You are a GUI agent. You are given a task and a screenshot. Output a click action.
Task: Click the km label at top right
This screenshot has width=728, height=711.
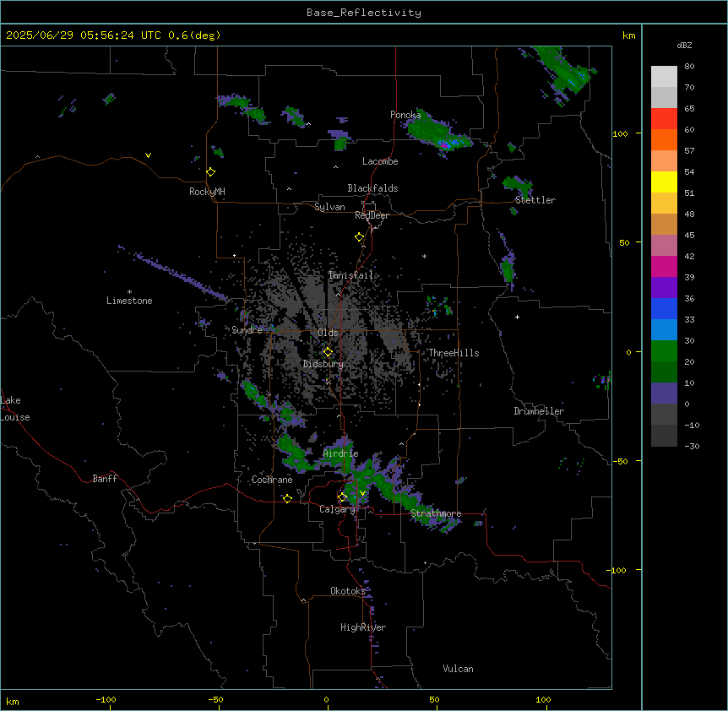[x=629, y=35]
